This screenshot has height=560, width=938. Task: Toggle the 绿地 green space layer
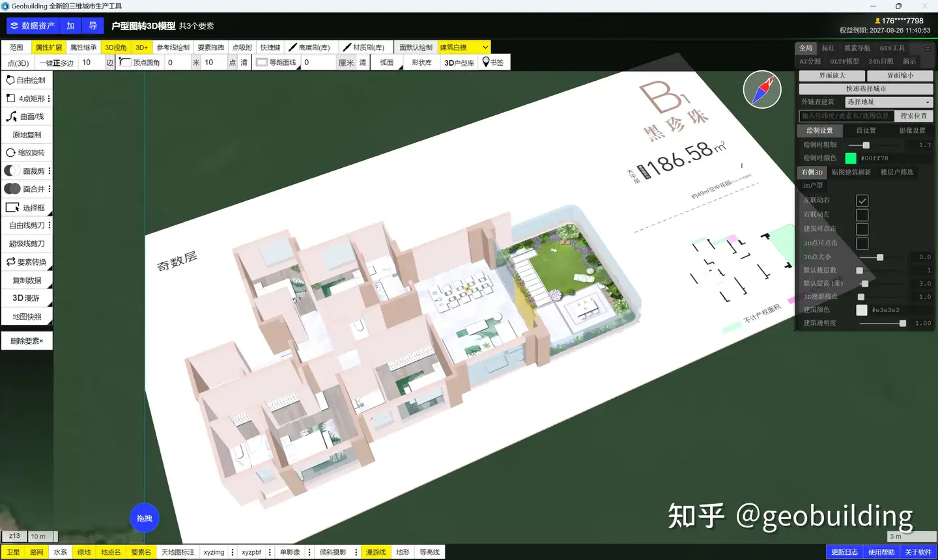84,552
